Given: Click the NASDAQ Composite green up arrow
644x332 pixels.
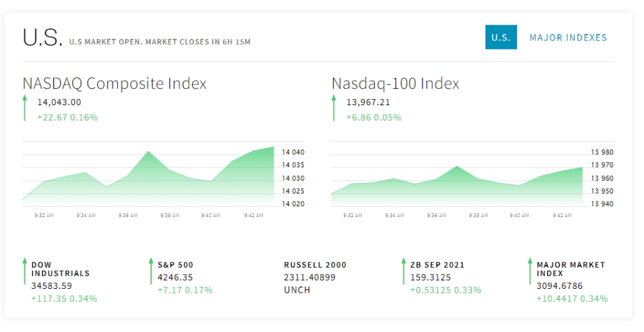Looking at the screenshot, I should pyautogui.click(x=24, y=108).
